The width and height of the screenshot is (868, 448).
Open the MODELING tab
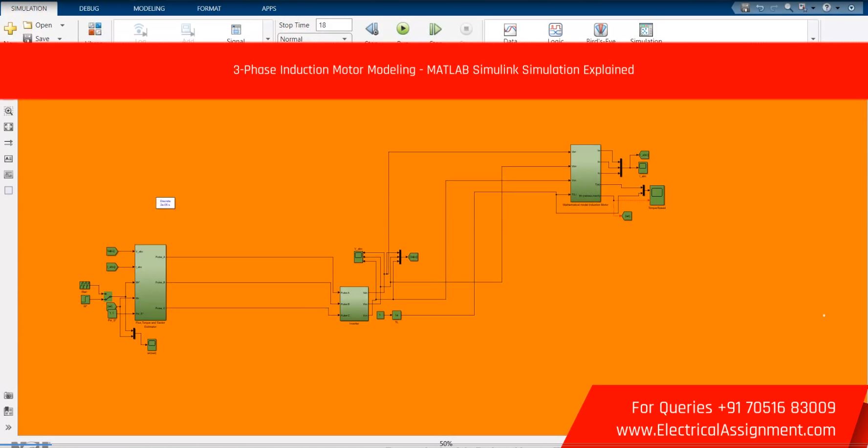[149, 8]
